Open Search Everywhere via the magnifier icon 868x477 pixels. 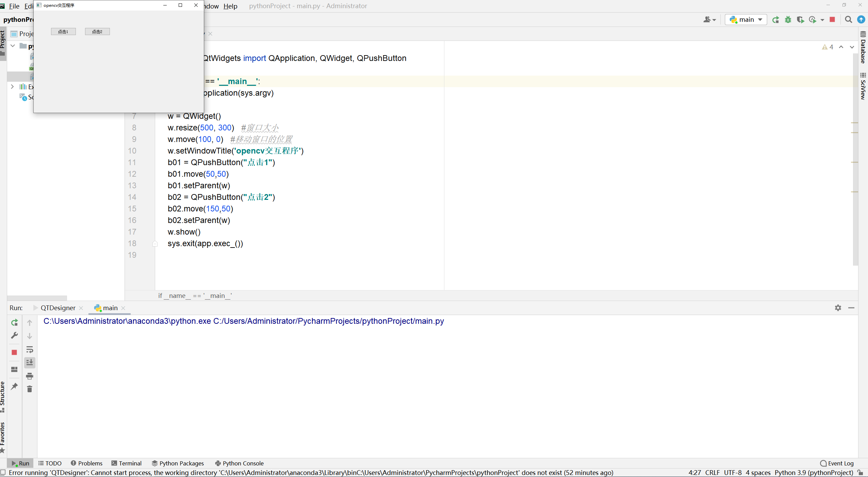[848, 20]
